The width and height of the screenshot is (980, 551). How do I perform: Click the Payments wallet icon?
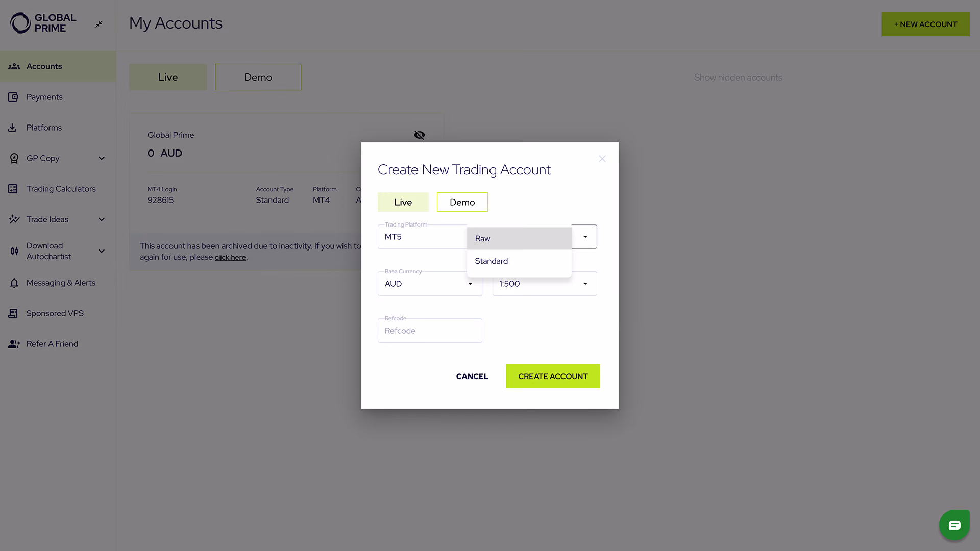pyautogui.click(x=13, y=97)
